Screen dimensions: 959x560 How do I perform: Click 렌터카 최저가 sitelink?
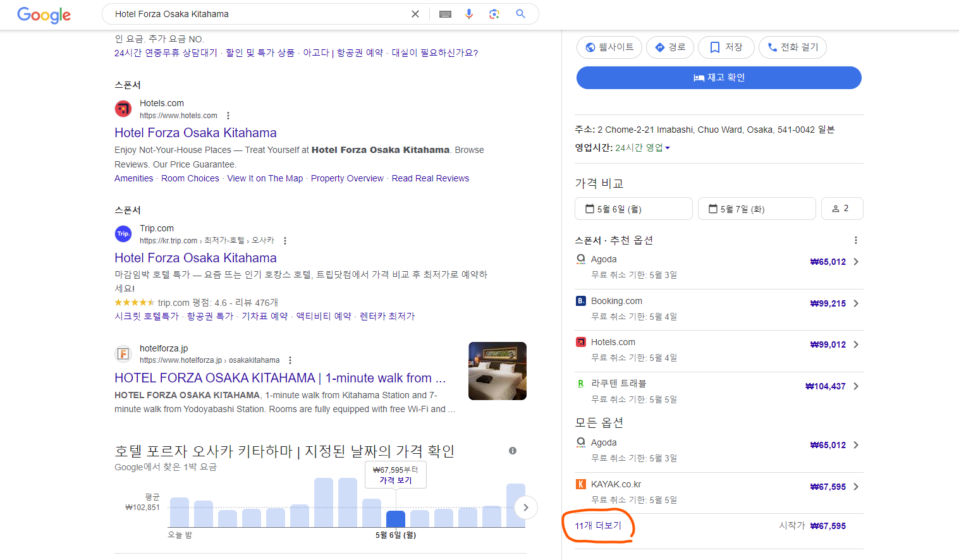[x=387, y=316]
